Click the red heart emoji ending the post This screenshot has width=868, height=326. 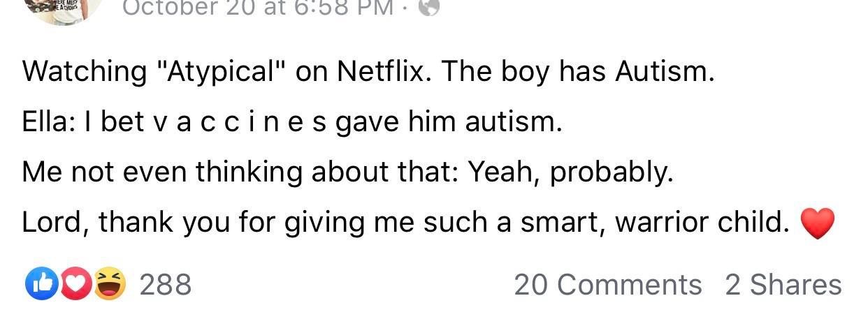[x=817, y=223]
